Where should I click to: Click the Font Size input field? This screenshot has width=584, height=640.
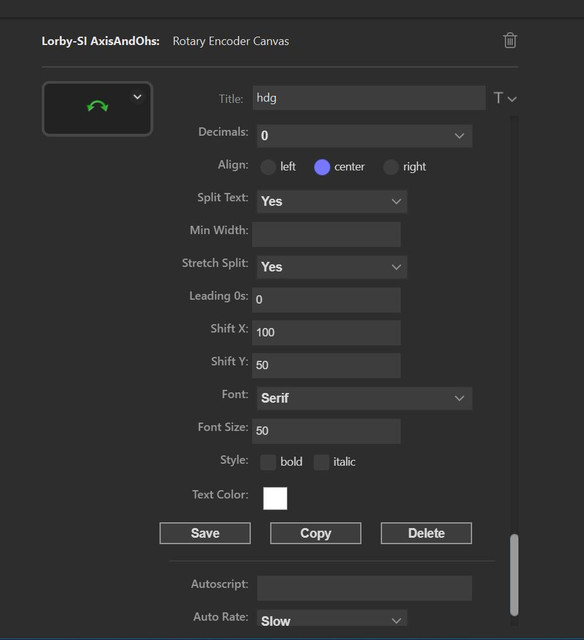[326, 431]
